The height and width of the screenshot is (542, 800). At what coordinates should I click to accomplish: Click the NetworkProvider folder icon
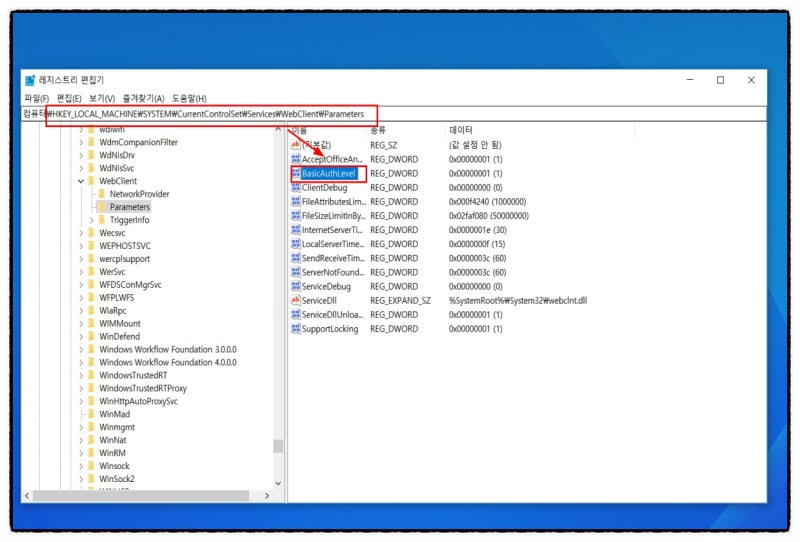pos(102,194)
